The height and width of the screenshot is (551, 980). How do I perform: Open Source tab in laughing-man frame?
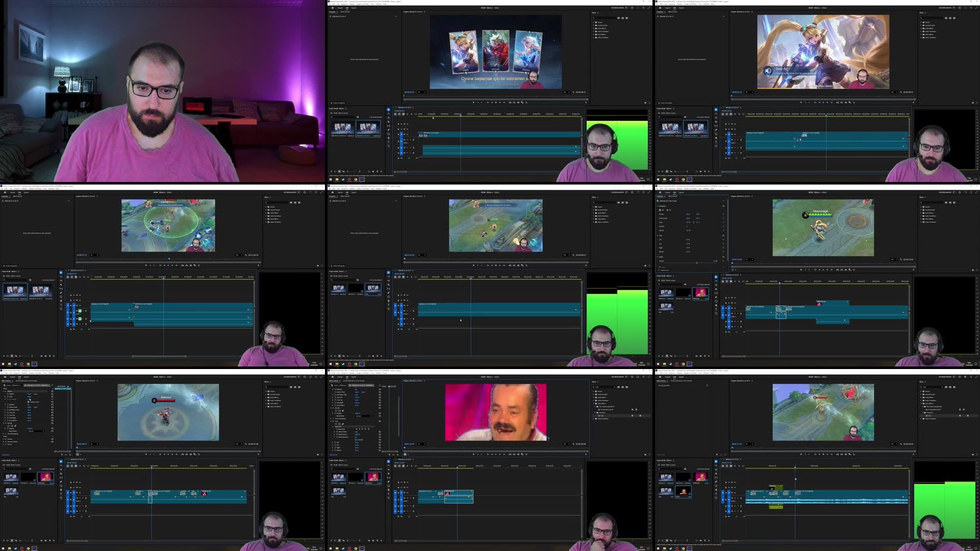pos(354,381)
